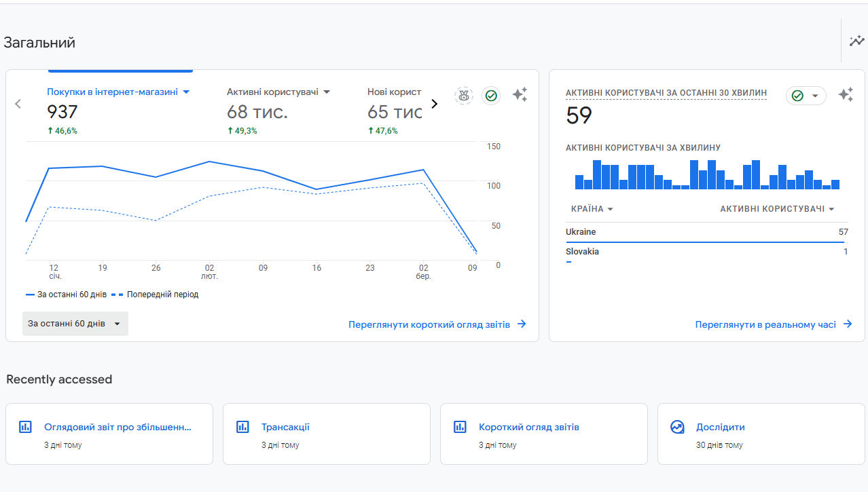Click sparkle insights icon on chart card
868x492 pixels.
(x=520, y=95)
